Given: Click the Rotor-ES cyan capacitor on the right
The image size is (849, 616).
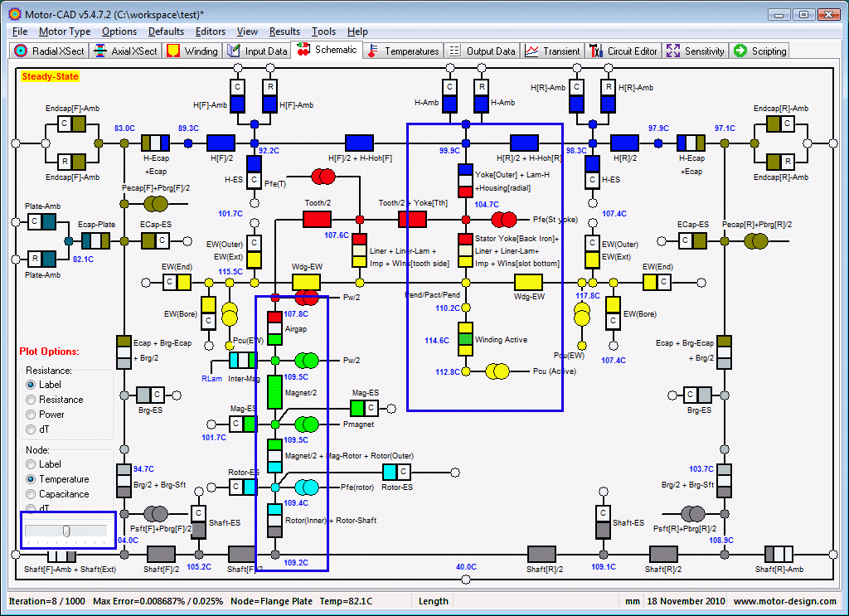Looking at the screenshot, I should click(x=396, y=472).
